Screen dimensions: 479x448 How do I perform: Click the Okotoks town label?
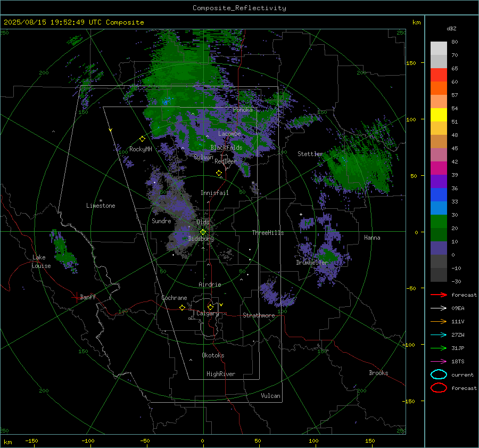(x=213, y=355)
